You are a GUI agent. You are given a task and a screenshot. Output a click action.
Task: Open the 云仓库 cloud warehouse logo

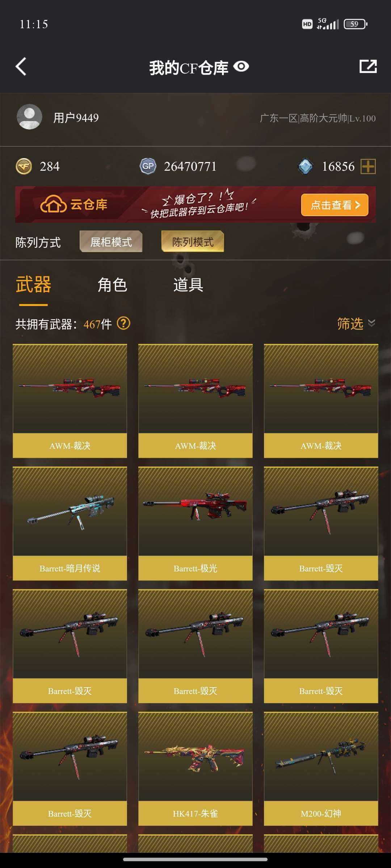click(74, 205)
